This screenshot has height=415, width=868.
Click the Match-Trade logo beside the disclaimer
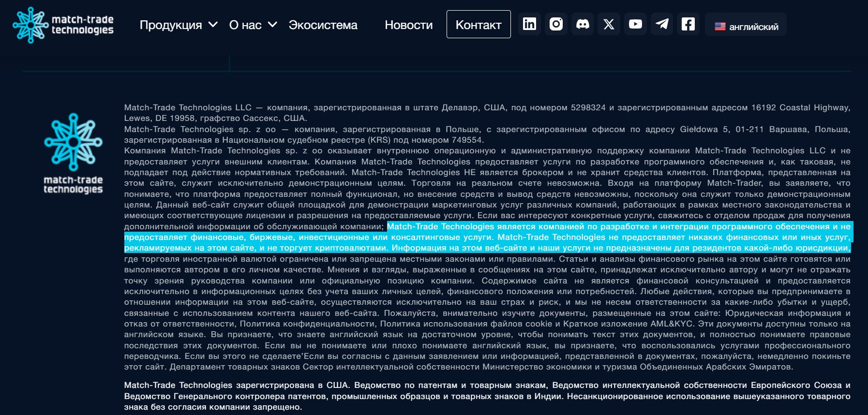click(x=73, y=153)
